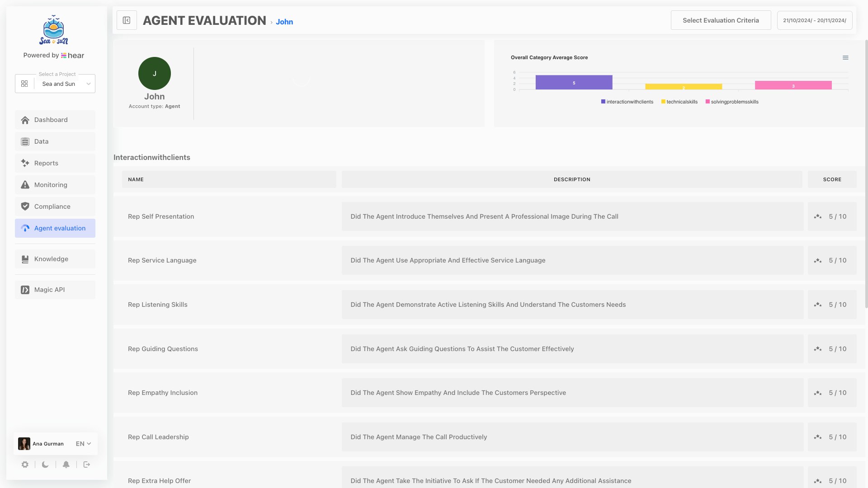
Task: Hide interactionwithclients via its chart legend entry
Action: click(627, 102)
